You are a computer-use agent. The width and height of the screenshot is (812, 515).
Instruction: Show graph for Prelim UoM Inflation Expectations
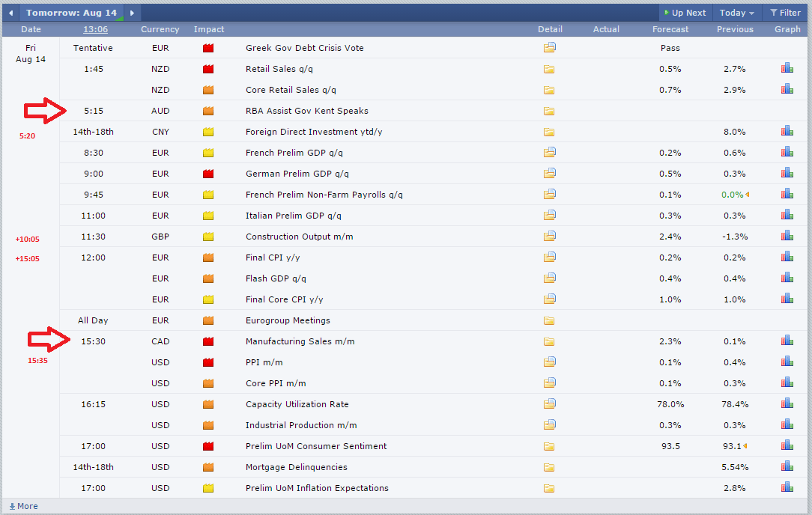[787, 487]
